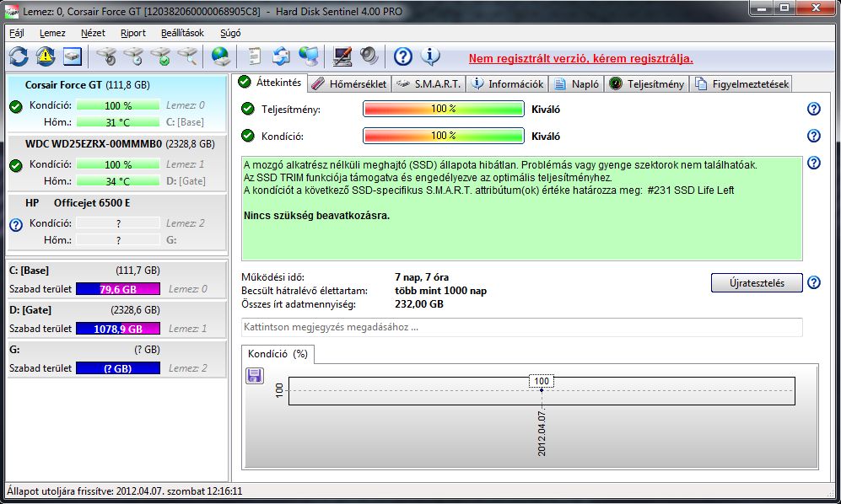
Task: Open the Beállítások menu
Action: coord(182,33)
